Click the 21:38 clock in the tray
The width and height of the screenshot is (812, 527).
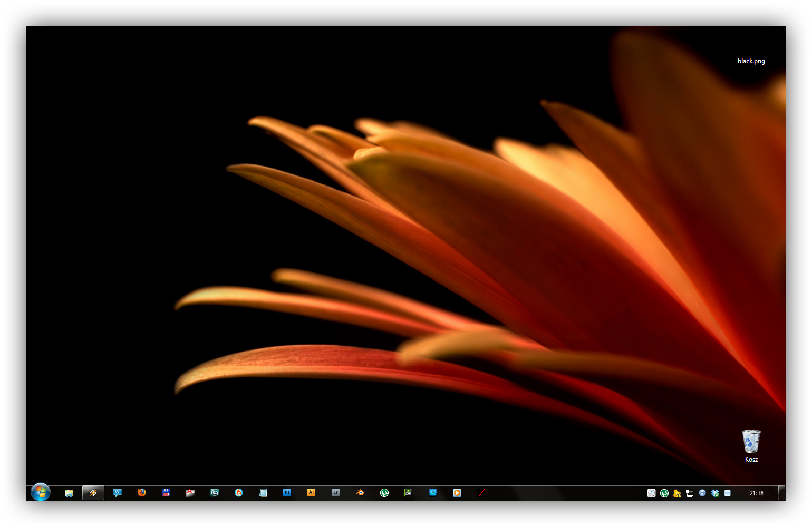click(x=757, y=493)
